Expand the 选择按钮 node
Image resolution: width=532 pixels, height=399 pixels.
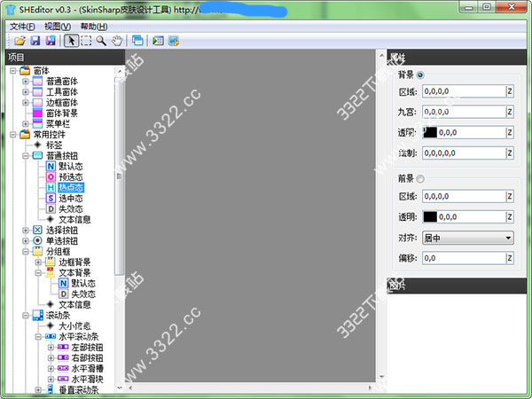[x=26, y=230]
